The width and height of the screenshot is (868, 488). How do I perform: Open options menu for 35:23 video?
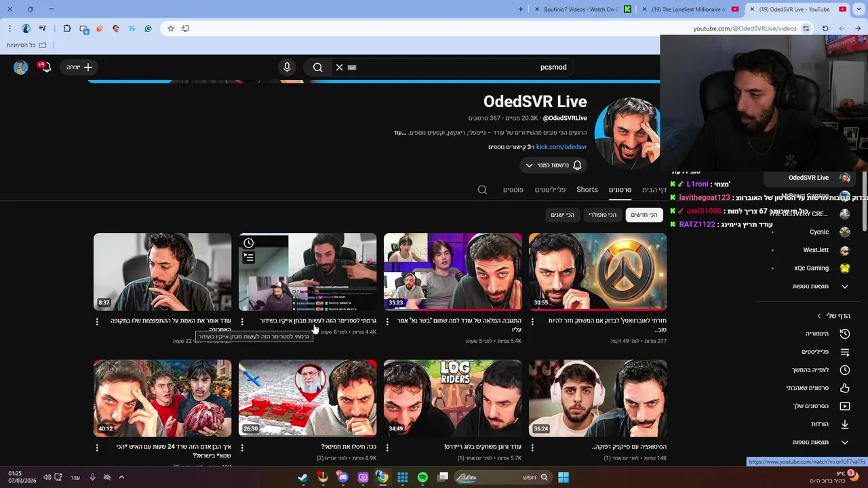tap(387, 321)
